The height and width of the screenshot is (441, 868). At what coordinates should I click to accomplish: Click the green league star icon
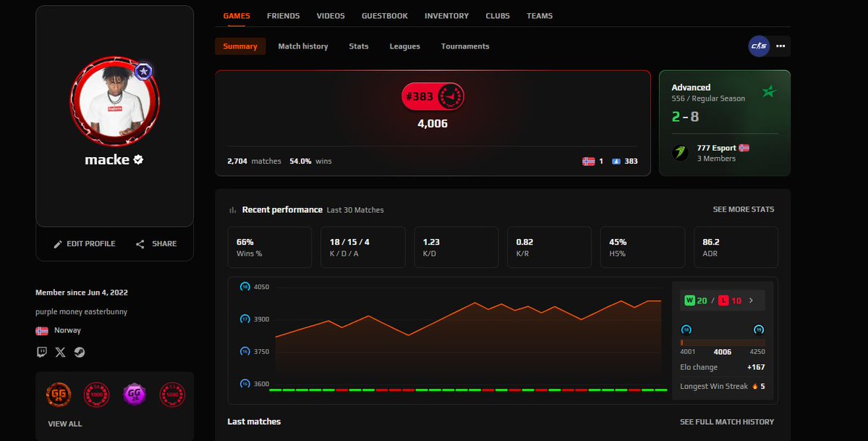tap(768, 92)
